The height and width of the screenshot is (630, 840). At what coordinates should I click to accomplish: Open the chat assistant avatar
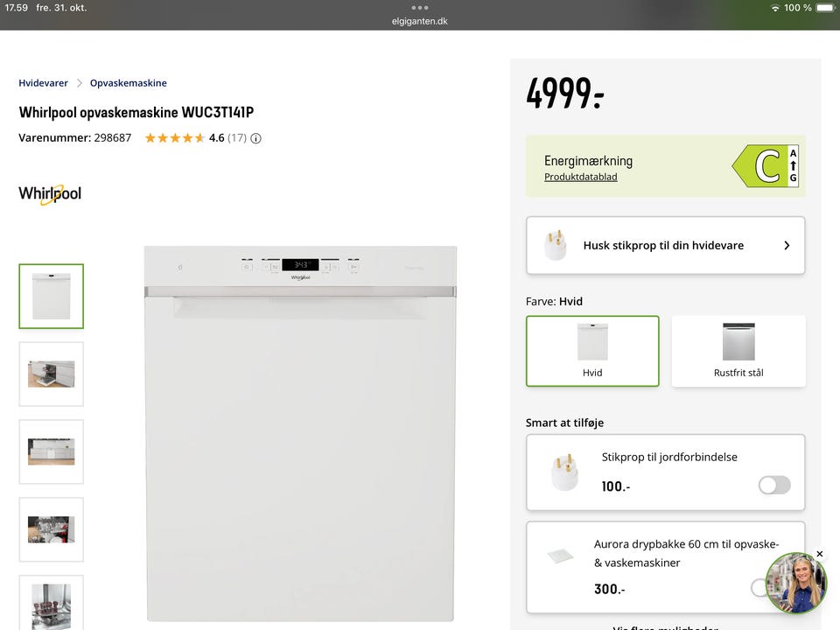(x=795, y=584)
